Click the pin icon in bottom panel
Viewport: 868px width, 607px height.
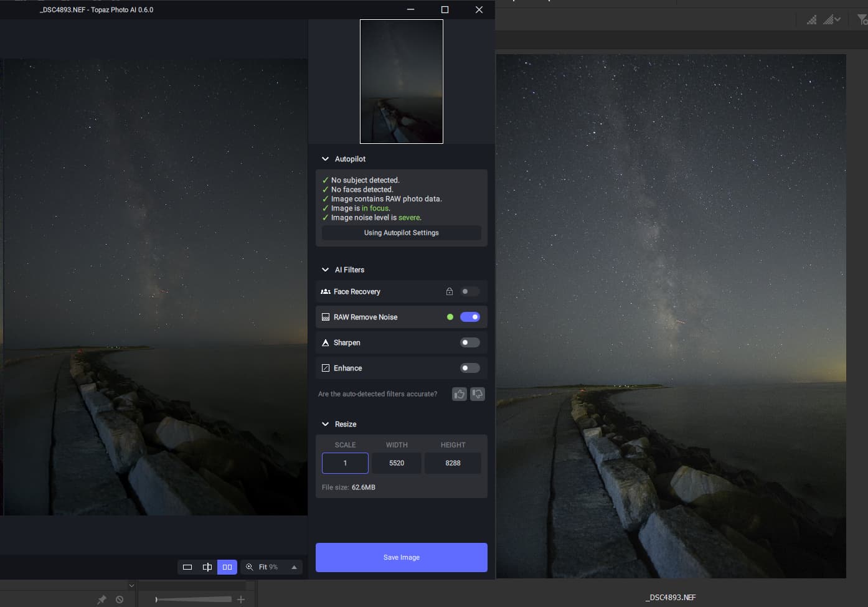pyautogui.click(x=101, y=600)
